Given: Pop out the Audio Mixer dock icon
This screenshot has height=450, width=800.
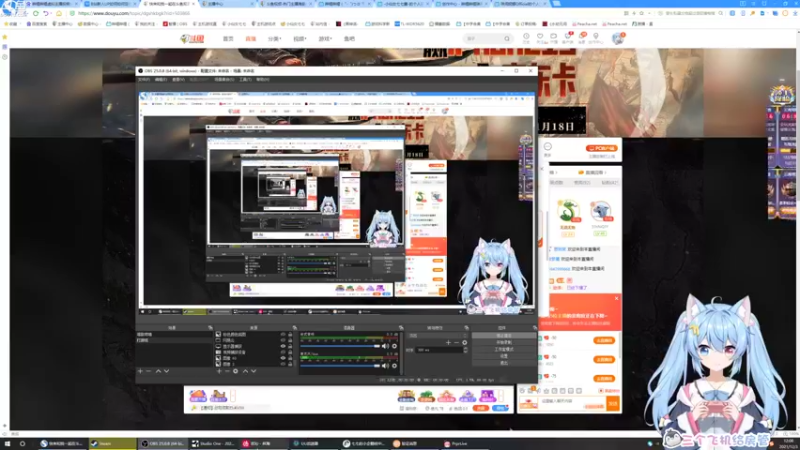Looking at the screenshot, I should [401, 328].
